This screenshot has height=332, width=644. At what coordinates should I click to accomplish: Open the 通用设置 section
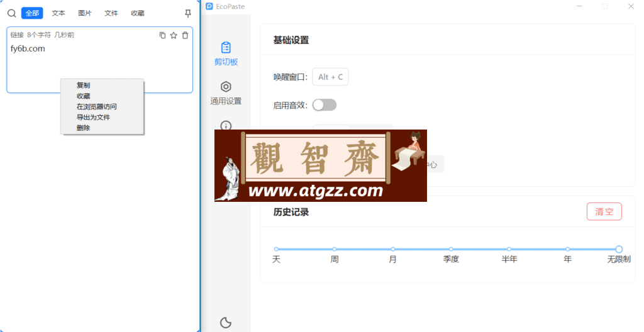point(226,93)
